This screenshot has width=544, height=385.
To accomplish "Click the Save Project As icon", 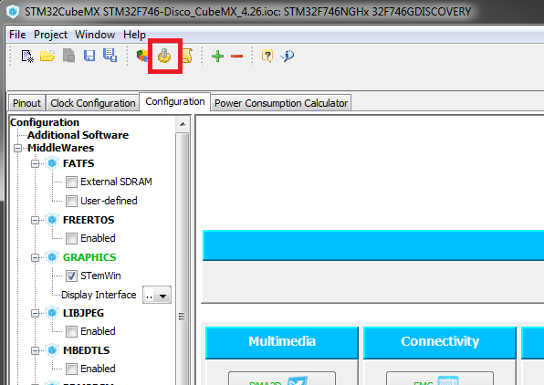I will [x=110, y=55].
